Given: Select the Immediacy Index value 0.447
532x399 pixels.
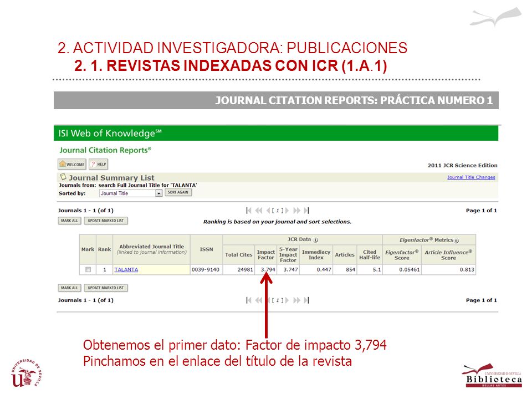Looking at the screenshot, I should [324, 270].
